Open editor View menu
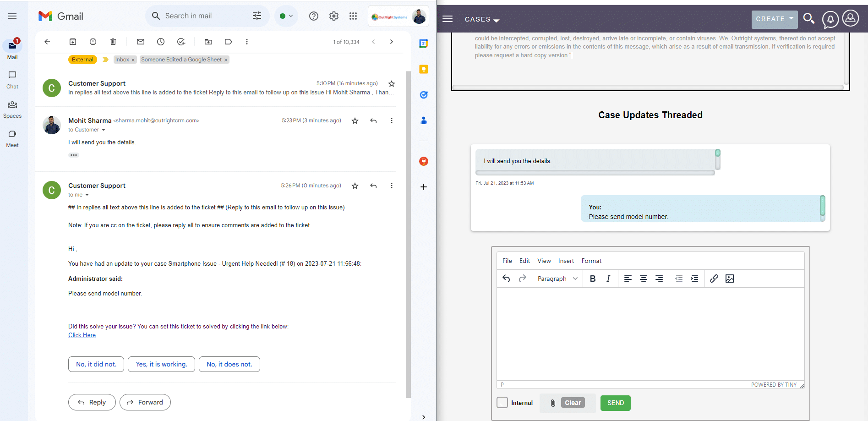 click(544, 261)
